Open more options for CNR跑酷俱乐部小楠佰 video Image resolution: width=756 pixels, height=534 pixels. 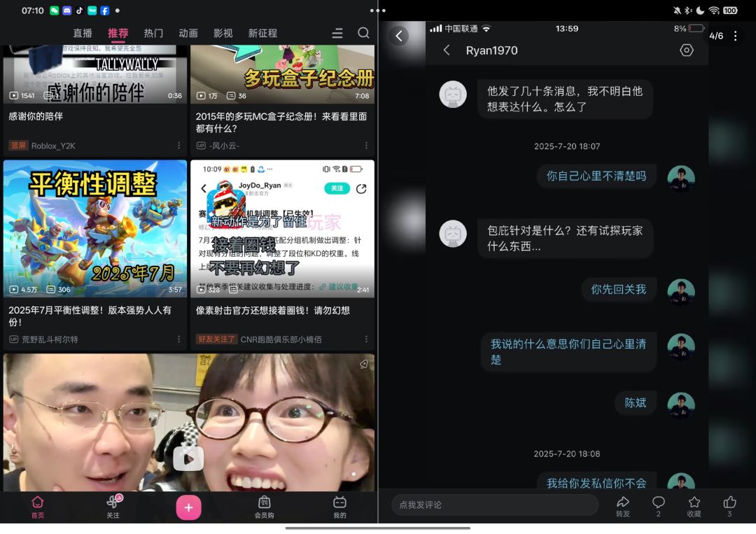point(366,339)
